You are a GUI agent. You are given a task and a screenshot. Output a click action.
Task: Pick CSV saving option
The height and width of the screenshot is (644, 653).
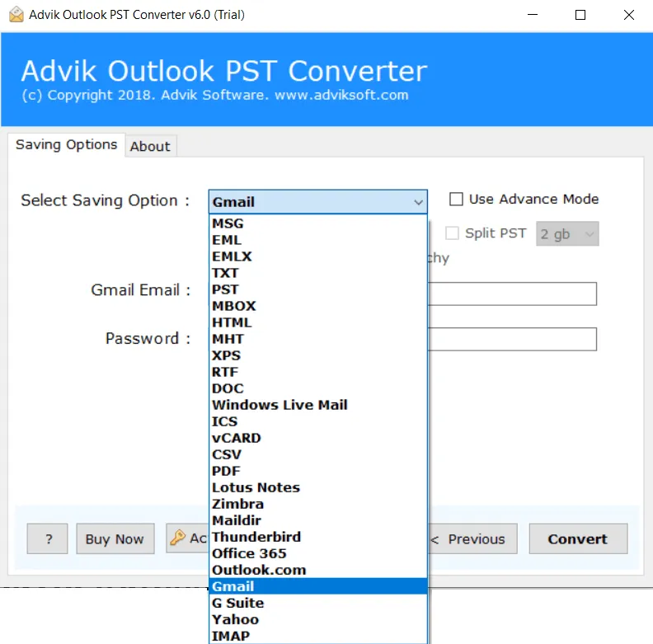point(318,454)
